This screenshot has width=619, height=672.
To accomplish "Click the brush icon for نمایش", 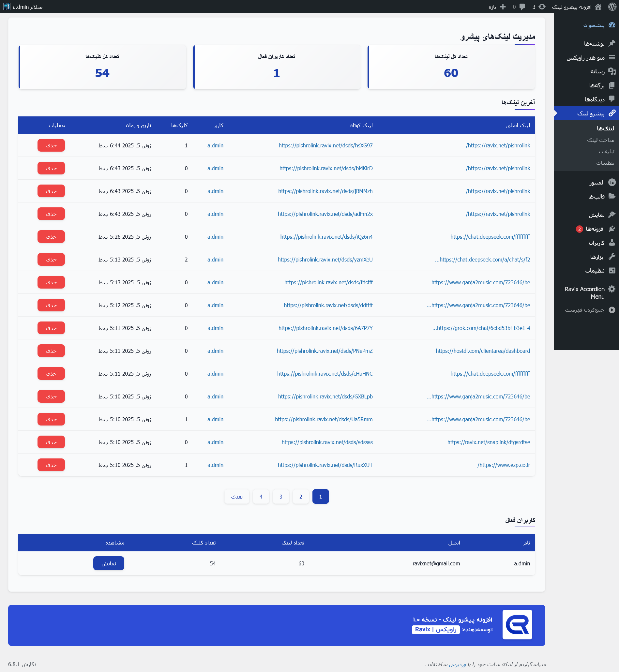I will 612,215.
